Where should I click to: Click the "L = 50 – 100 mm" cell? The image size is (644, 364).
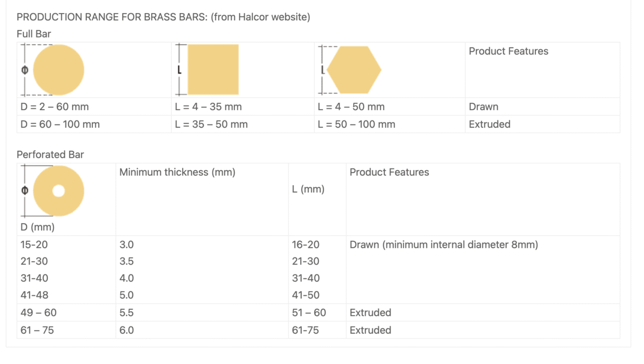356,124
